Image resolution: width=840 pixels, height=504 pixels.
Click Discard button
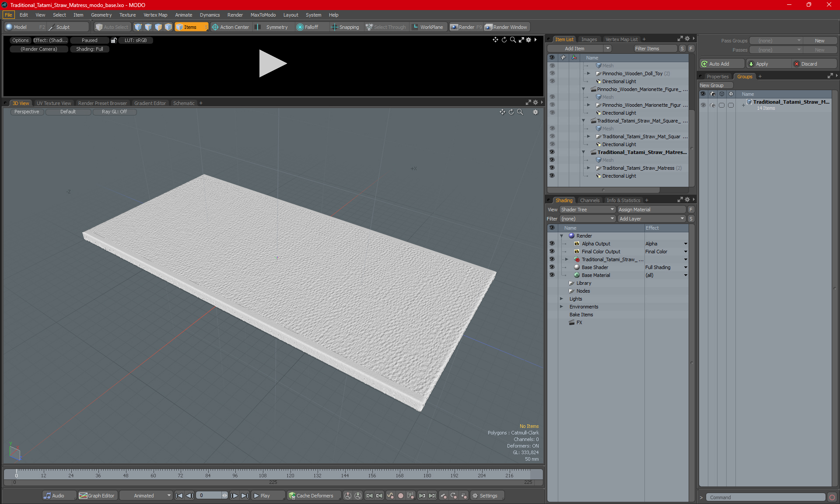pos(814,64)
